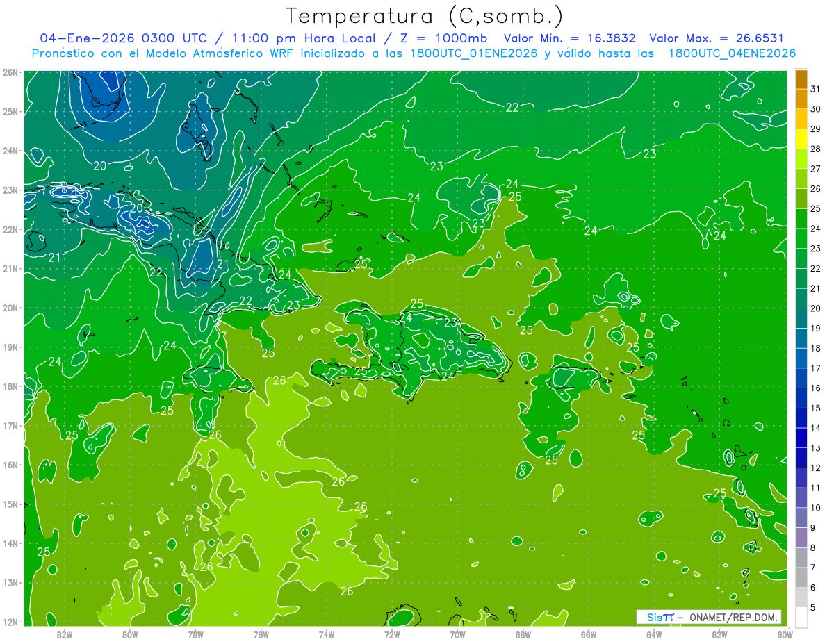Click the color scale value 15
Image resolution: width=834 pixels, height=644 pixels.
click(x=815, y=408)
